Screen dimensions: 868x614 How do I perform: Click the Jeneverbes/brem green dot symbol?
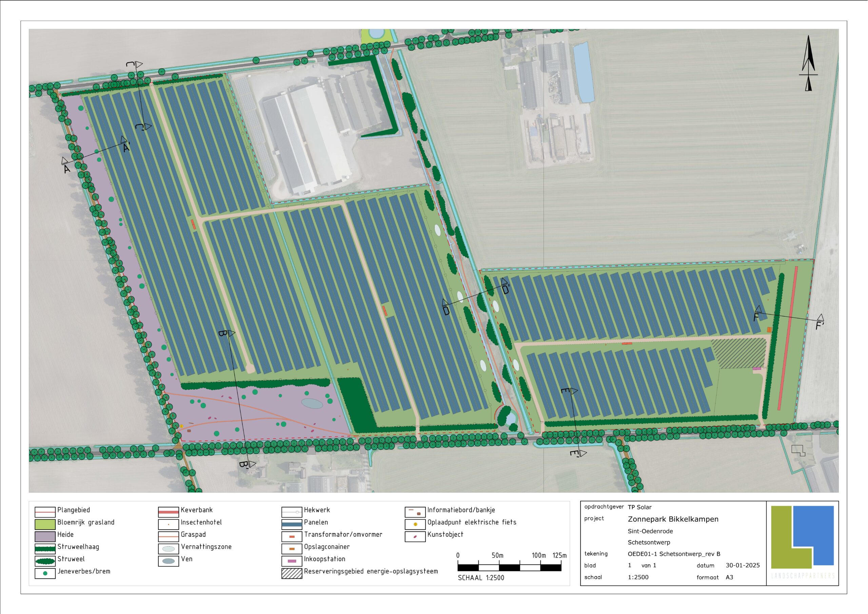tap(45, 574)
